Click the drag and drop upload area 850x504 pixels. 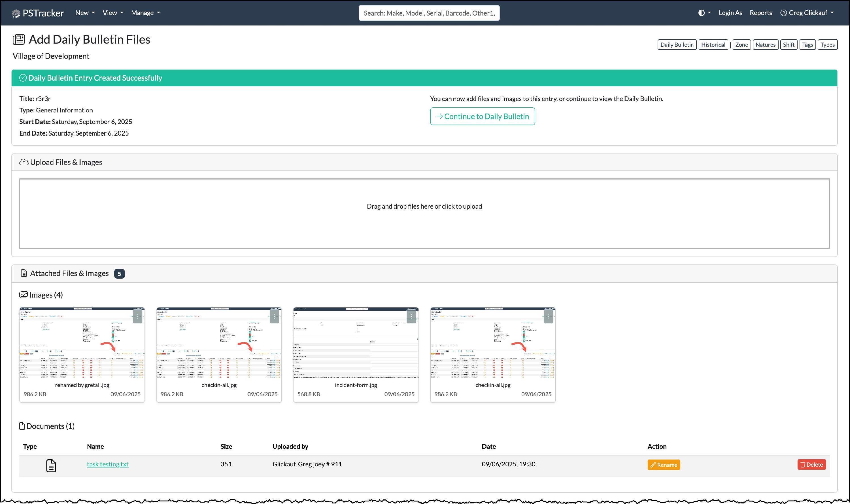click(424, 213)
